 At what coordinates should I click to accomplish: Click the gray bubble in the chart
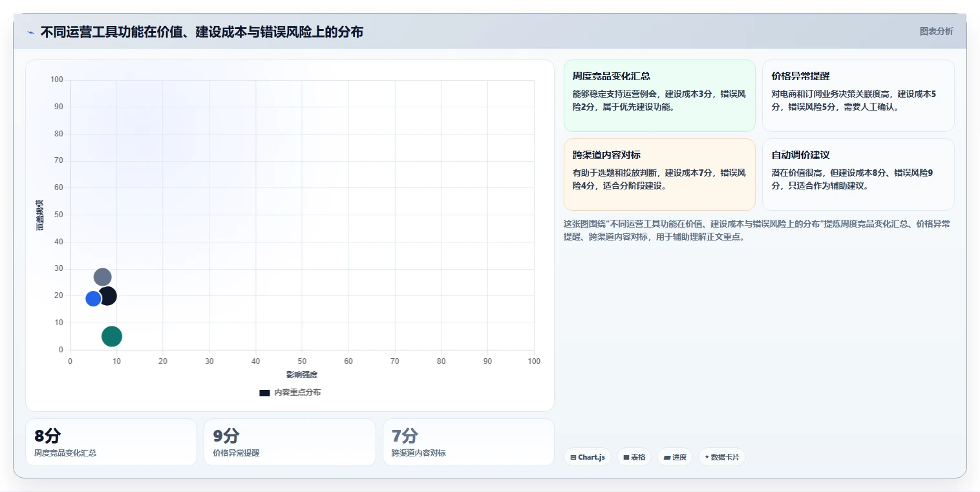(x=102, y=277)
